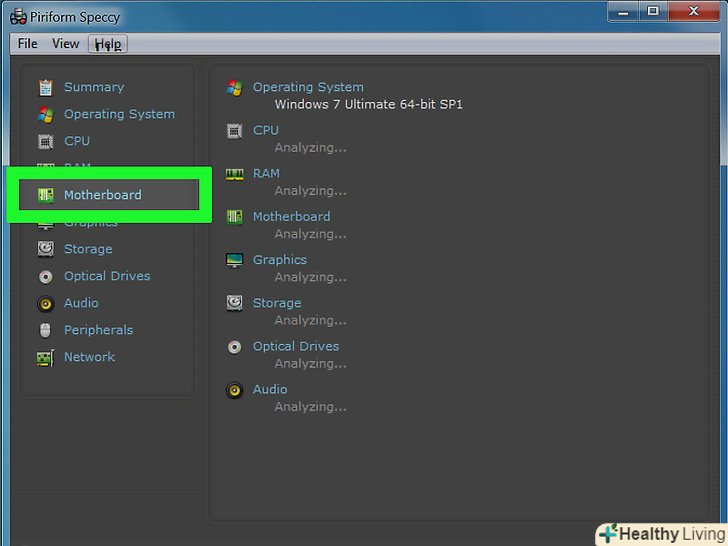
Task: Open RAM link in summary panel
Action: click(x=266, y=174)
